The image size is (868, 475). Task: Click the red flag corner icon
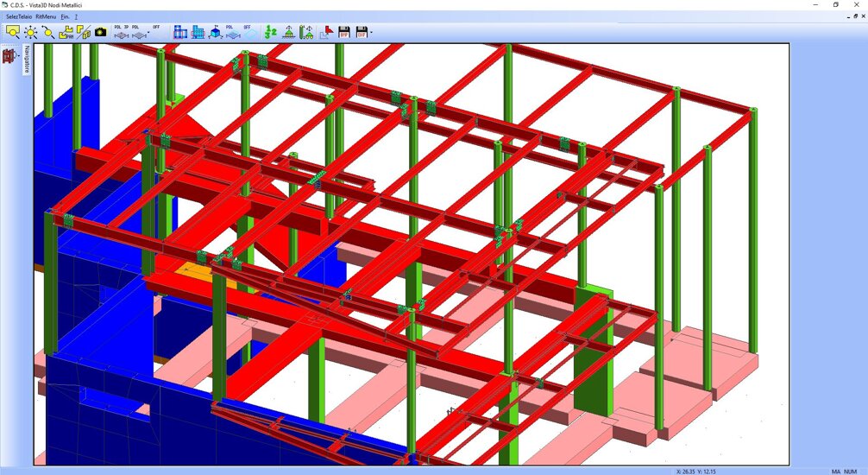325,32
